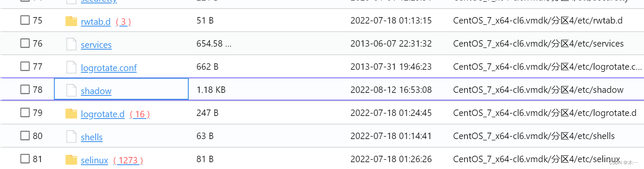Open the shadow file link
The width and height of the screenshot is (644, 169).
pos(96,91)
